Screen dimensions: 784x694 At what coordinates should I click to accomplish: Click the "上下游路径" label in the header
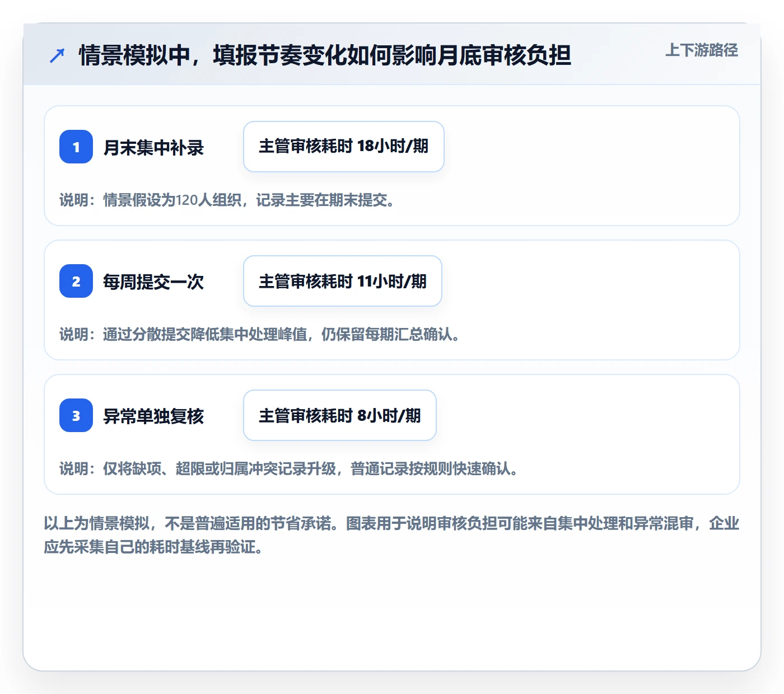tap(702, 50)
